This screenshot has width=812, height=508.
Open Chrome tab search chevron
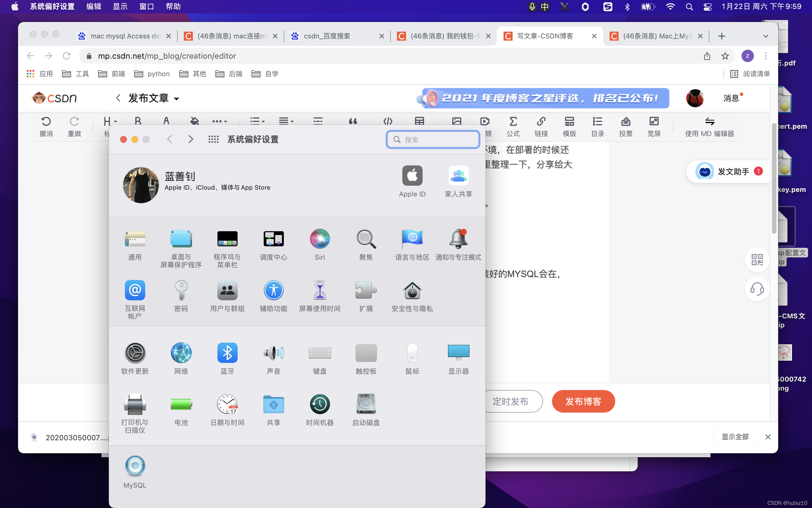pyautogui.click(x=766, y=36)
